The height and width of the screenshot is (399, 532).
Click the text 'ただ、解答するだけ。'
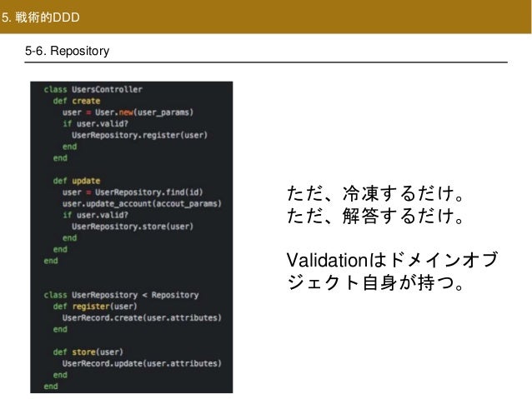coord(375,216)
